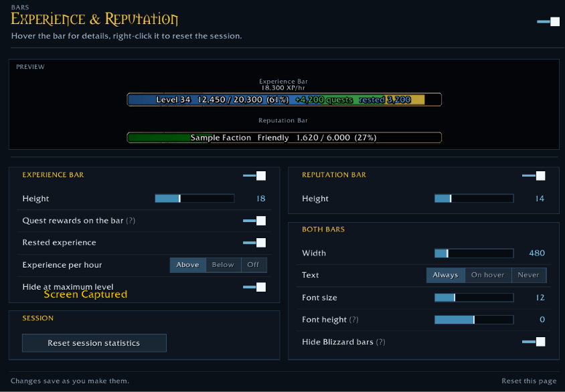
Task: Click the Reputation Bar height value 14
Action: [x=540, y=199]
